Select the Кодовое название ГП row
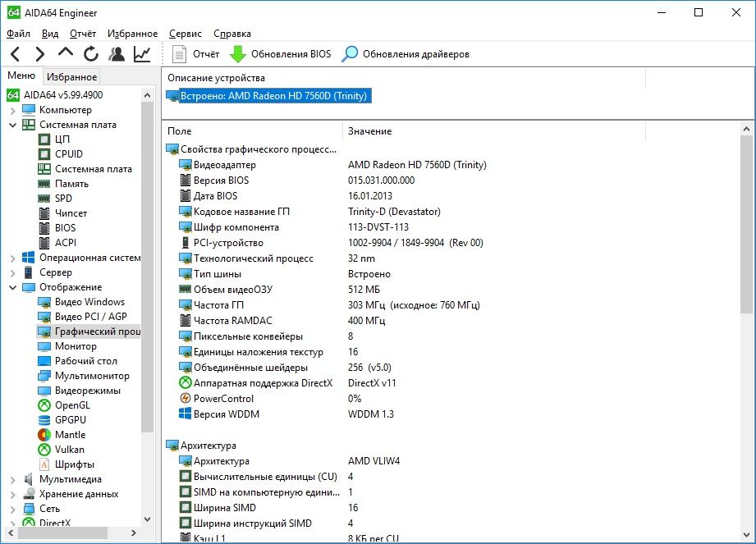 tap(309, 212)
